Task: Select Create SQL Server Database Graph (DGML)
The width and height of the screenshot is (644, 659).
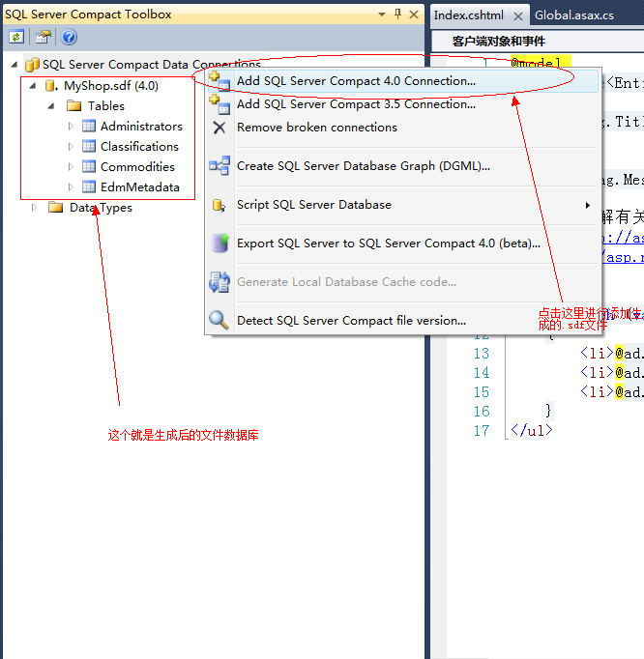Action: tap(403, 165)
